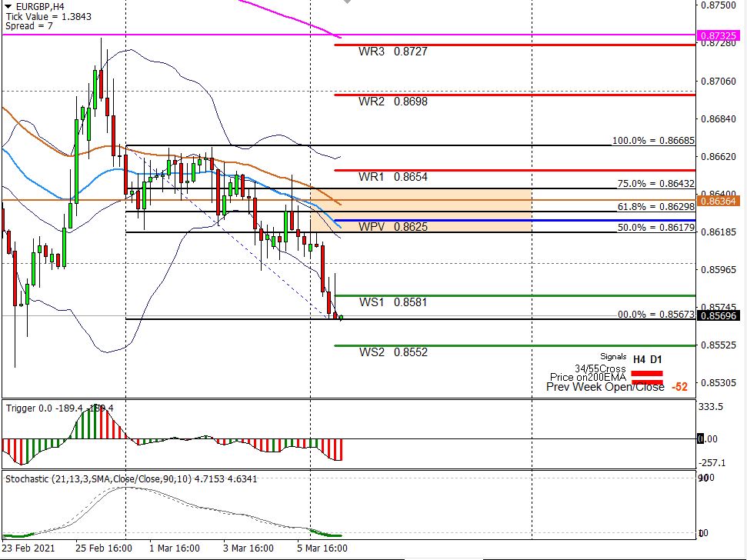
Task: Click the black 0.85696 current price tag
Action: coord(719,316)
